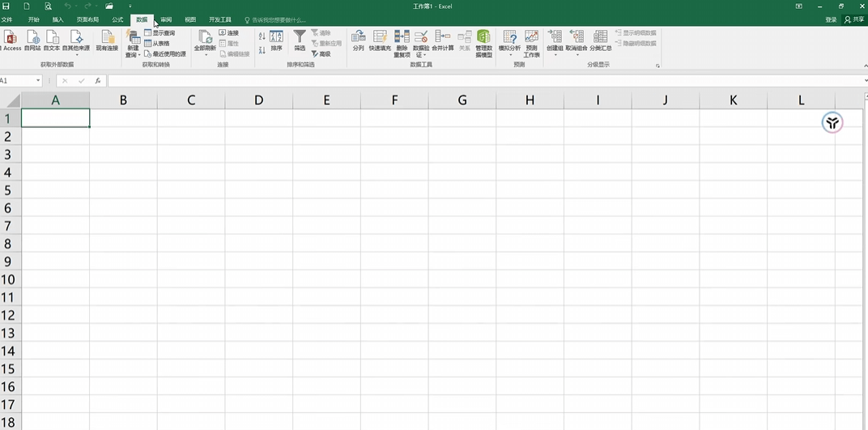868x430 pixels.
Task: Import data using 自网站 (From Web)
Action: [32, 38]
